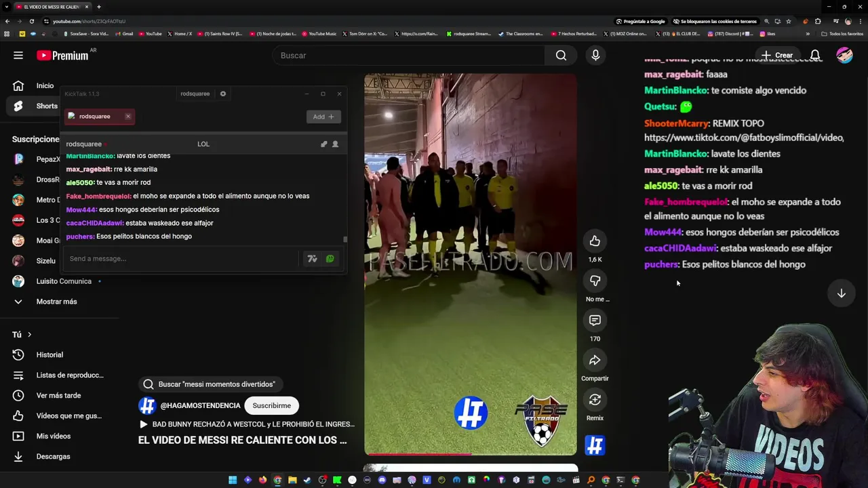868x488 pixels.
Task: Add a new chatroom in KickTalk
Action: pos(323,117)
